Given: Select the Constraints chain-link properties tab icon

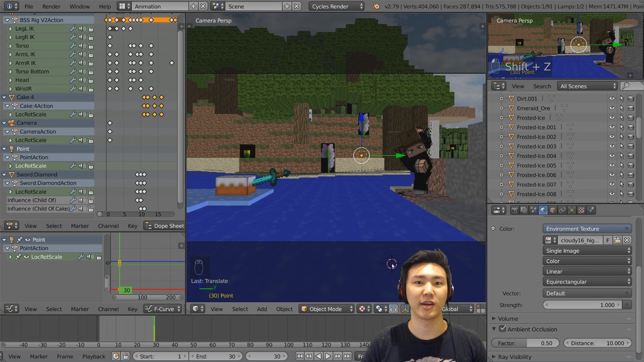Looking at the screenshot, I should (562, 210).
